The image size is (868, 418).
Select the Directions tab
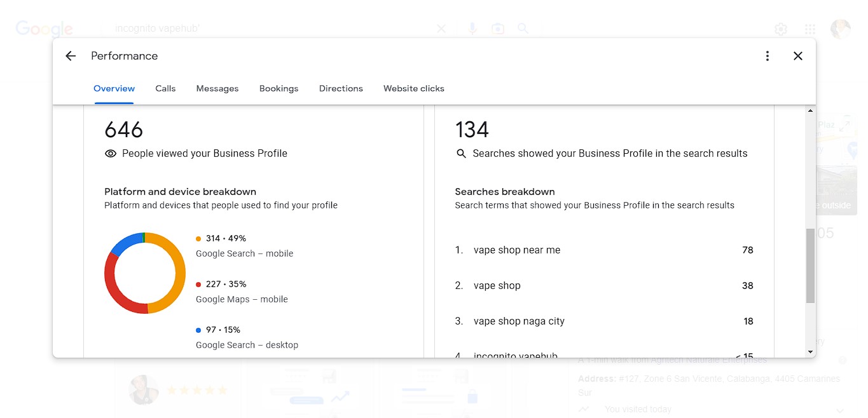[x=341, y=88]
